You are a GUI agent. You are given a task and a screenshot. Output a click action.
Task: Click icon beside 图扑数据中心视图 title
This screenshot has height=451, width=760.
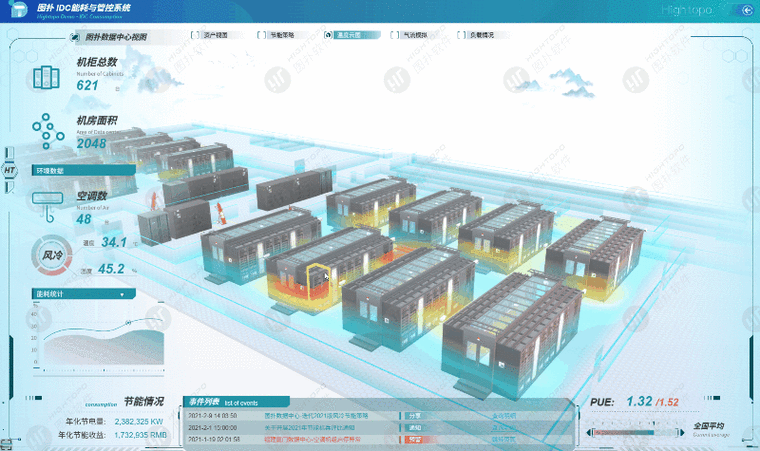point(75,37)
